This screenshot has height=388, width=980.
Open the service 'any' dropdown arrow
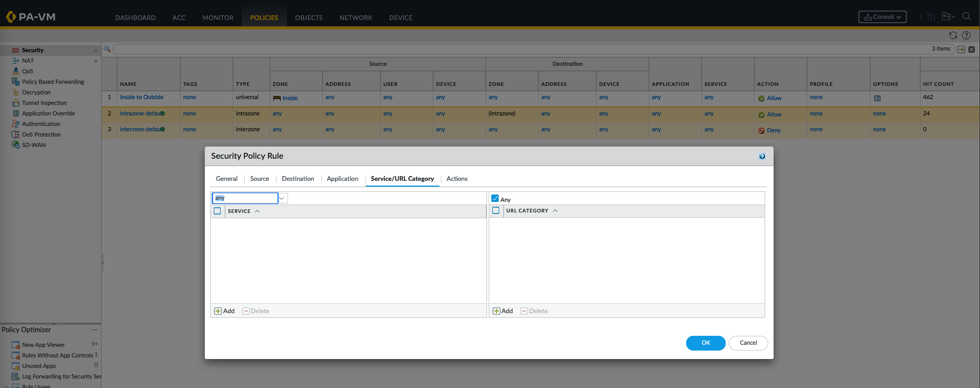282,198
